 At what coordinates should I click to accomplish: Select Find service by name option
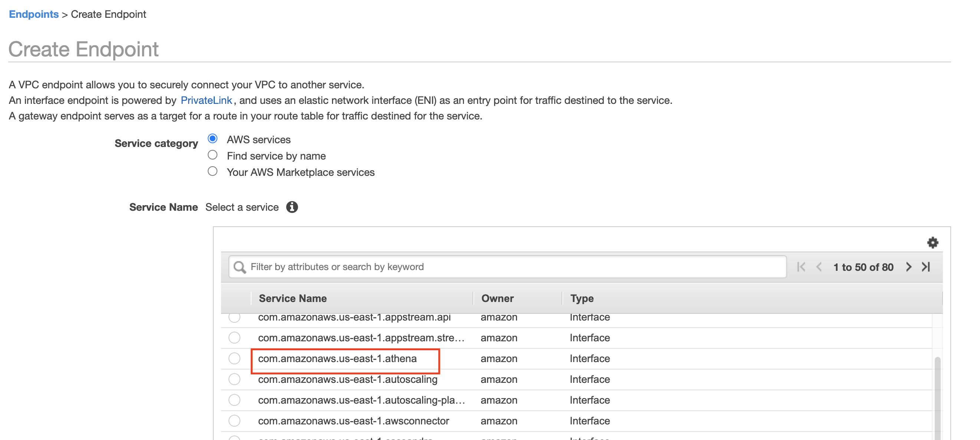213,155
